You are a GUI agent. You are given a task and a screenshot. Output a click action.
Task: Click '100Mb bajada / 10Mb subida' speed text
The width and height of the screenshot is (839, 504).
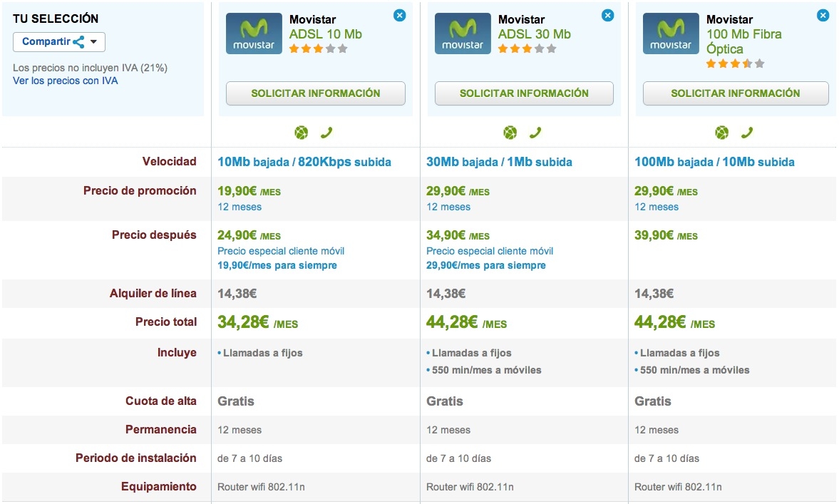[714, 162]
